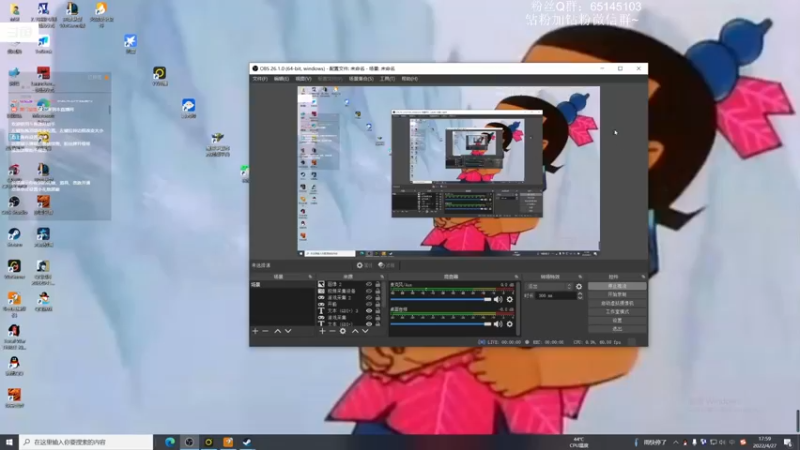Open the 场景集合(S) menu
This screenshot has width=800, height=450.
pyautogui.click(x=361, y=79)
